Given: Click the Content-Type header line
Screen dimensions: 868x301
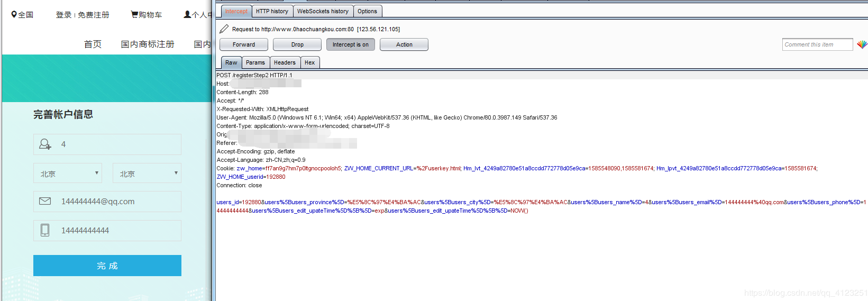Looking at the screenshot, I should 303,126.
